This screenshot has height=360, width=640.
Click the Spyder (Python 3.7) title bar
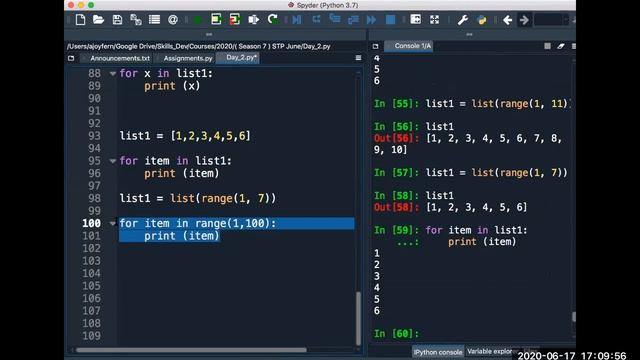coord(323,5)
